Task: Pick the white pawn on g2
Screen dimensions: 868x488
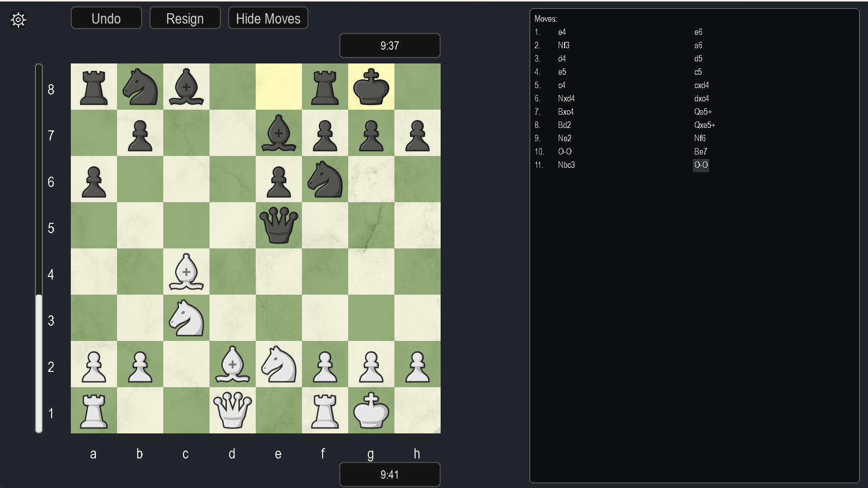Action: pos(371,366)
